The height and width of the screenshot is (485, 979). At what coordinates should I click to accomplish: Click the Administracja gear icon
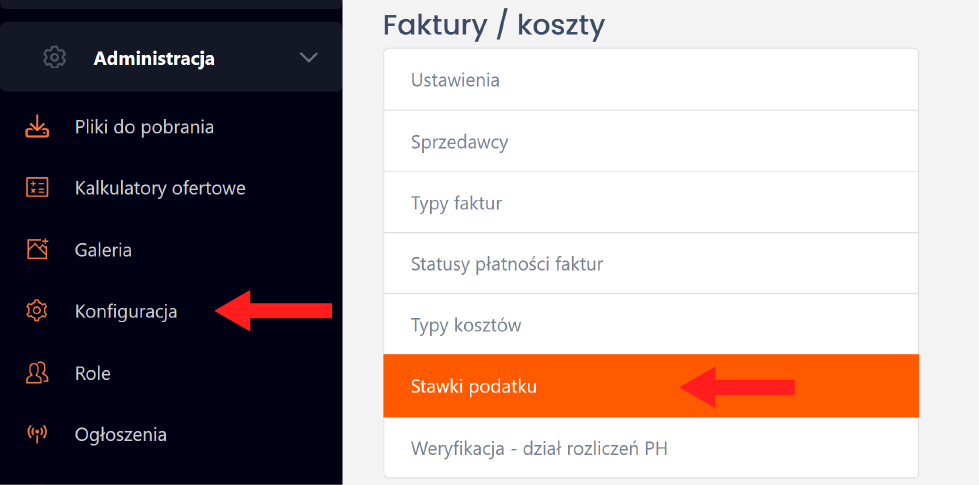(x=54, y=57)
